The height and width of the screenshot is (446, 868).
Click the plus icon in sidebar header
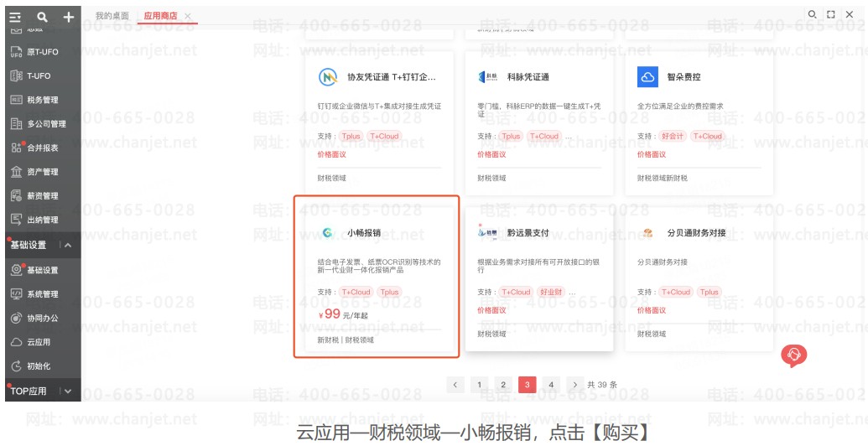pos(68,17)
